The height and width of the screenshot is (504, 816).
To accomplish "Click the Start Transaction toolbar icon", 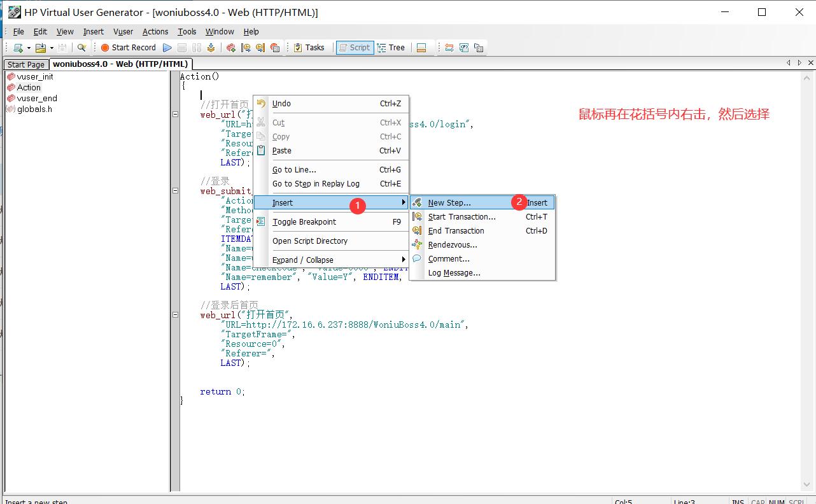I will coord(246,48).
